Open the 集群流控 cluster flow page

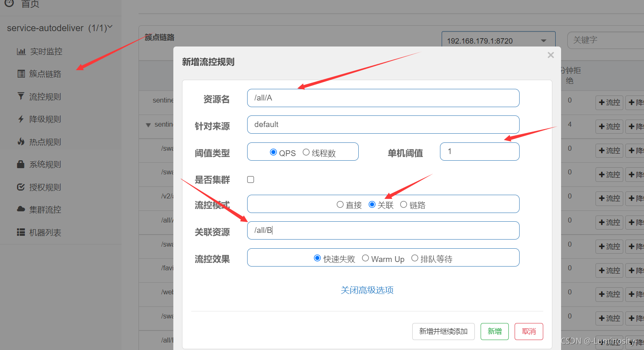coord(45,210)
